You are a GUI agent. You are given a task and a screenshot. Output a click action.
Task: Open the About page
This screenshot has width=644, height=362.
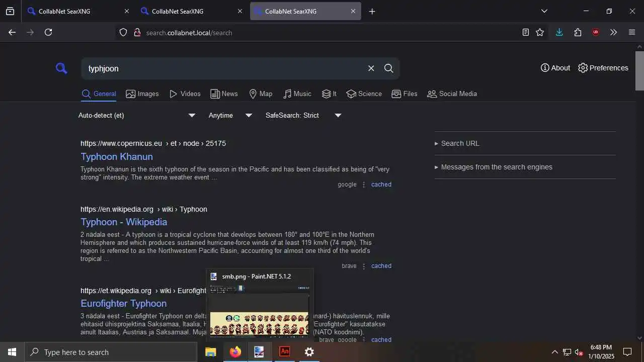tap(555, 68)
